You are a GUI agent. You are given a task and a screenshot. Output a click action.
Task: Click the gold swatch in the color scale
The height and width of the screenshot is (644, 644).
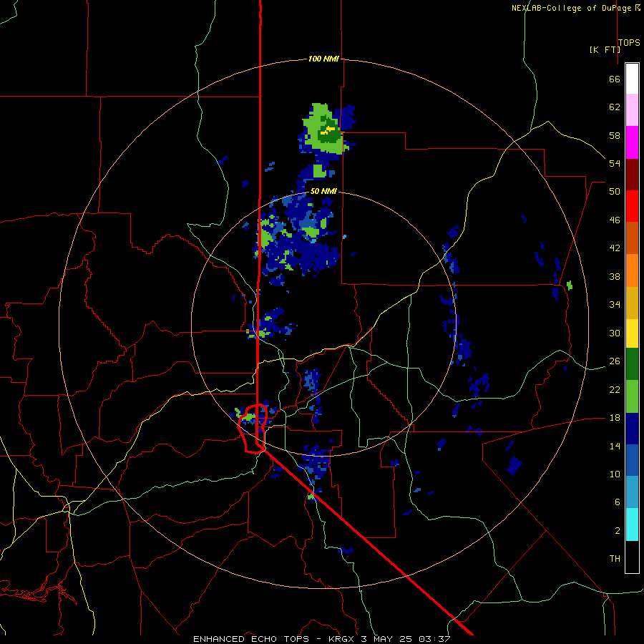632,303
